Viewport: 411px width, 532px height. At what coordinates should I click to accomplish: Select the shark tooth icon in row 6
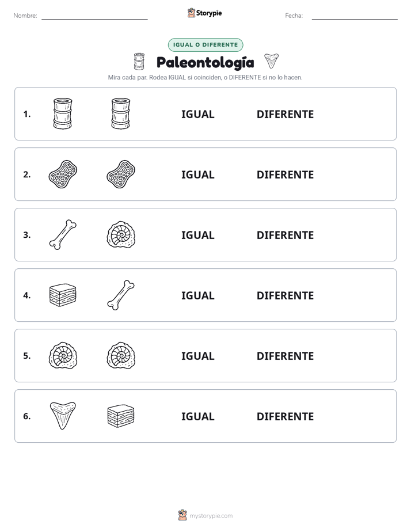click(63, 416)
